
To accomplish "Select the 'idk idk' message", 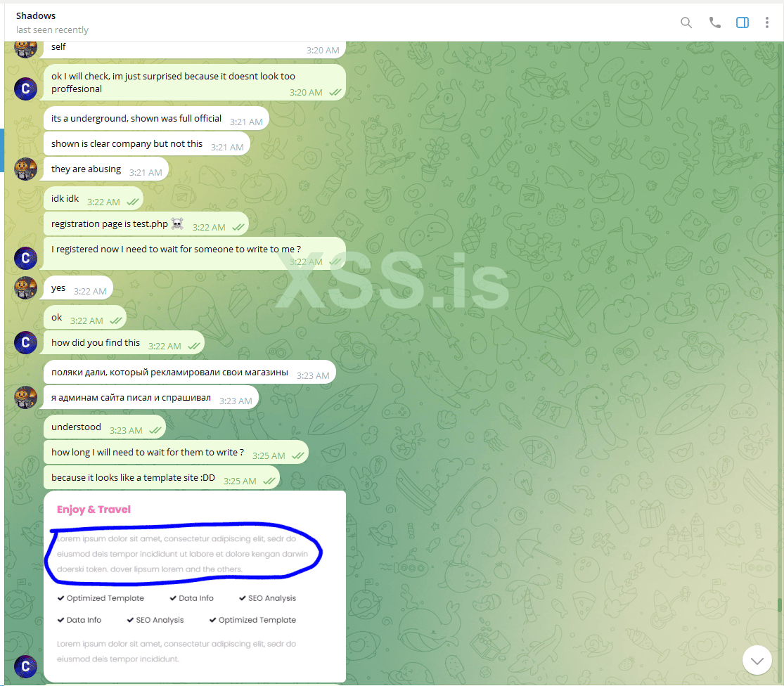I will (x=94, y=199).
